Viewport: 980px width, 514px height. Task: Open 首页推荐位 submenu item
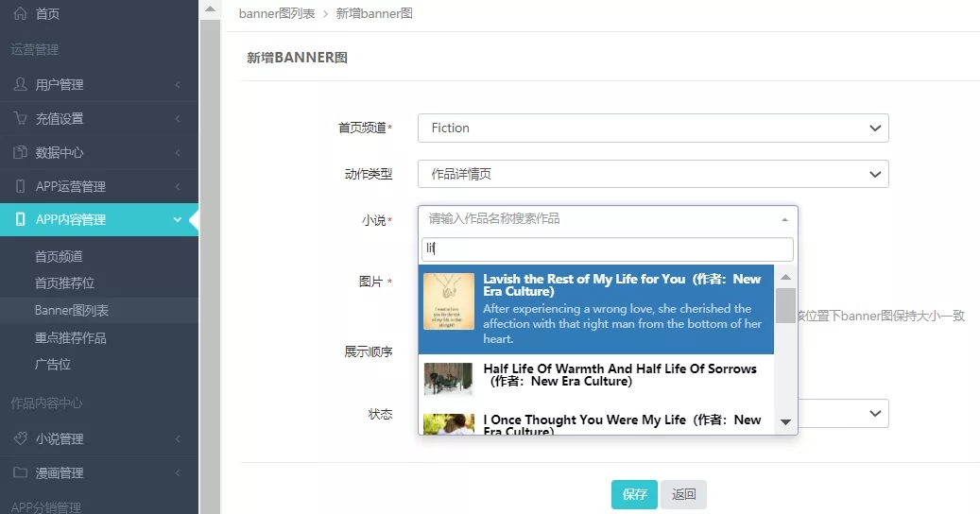(64, 283)
